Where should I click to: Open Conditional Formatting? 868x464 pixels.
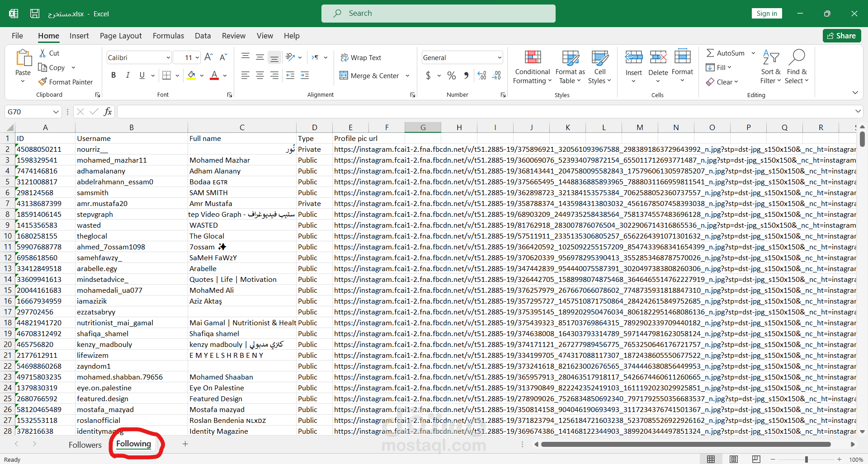point(532,67)
